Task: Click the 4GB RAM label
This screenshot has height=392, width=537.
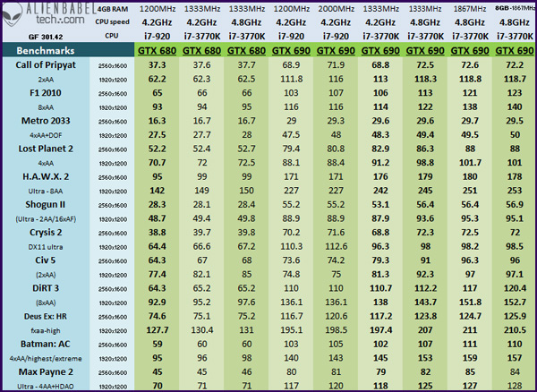Action: point(113,9)
